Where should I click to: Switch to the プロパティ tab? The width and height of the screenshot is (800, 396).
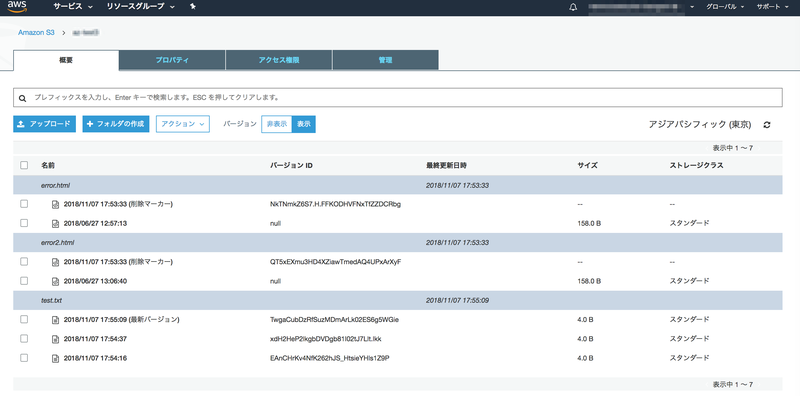[172, 60]
